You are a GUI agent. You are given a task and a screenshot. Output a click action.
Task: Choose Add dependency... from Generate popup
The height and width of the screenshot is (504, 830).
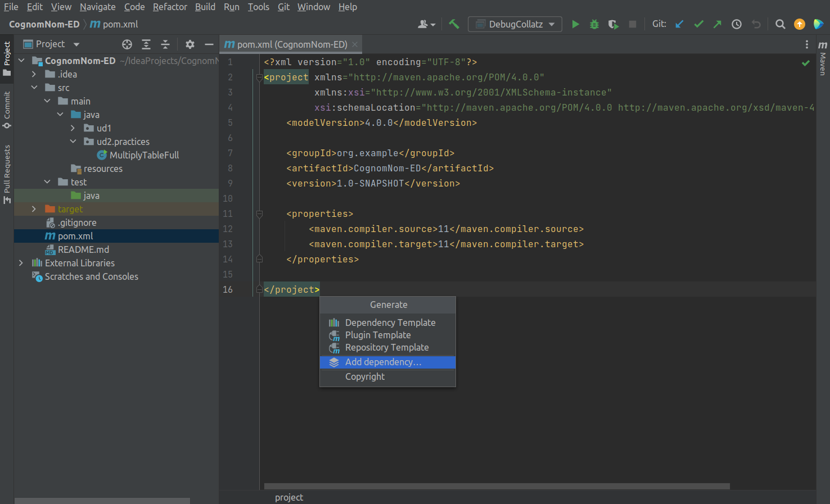tap(387, 362)
